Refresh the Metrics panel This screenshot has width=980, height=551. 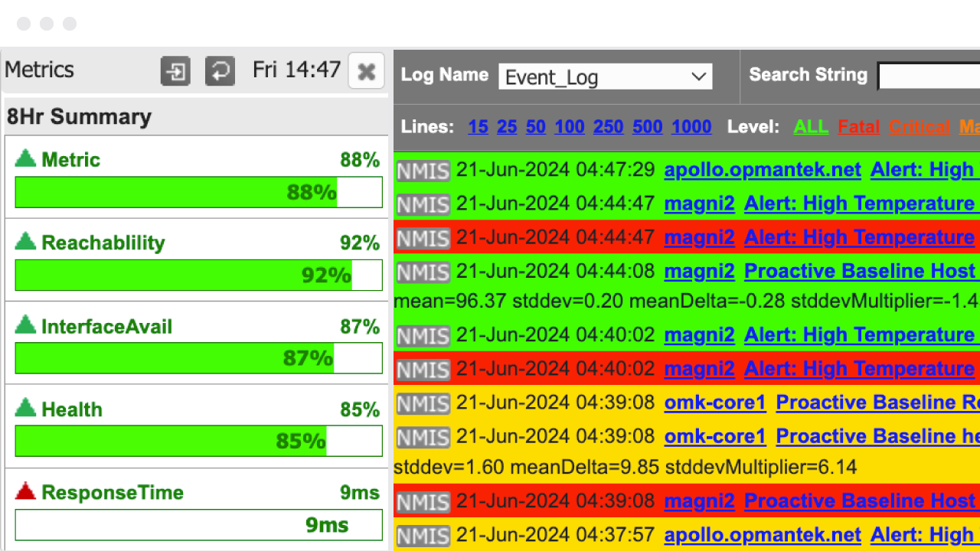(220, 70)
